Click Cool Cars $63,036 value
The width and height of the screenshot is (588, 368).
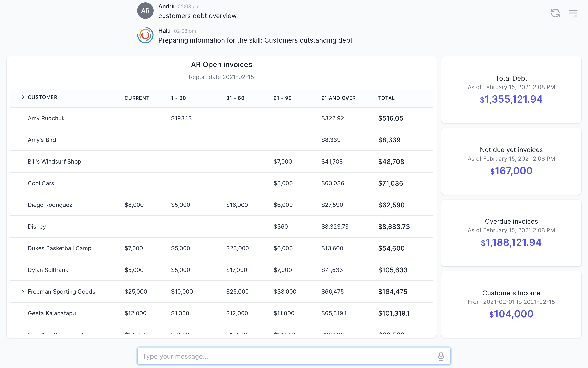(333, 183)
